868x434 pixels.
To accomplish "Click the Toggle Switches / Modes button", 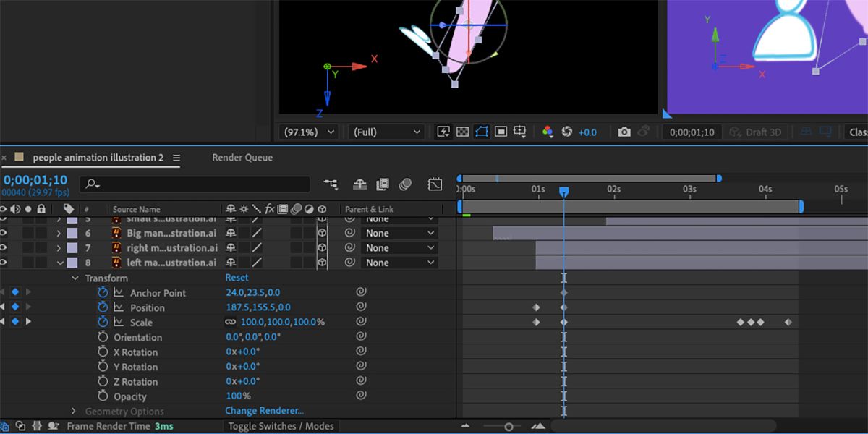I will (x=281, y=426).
